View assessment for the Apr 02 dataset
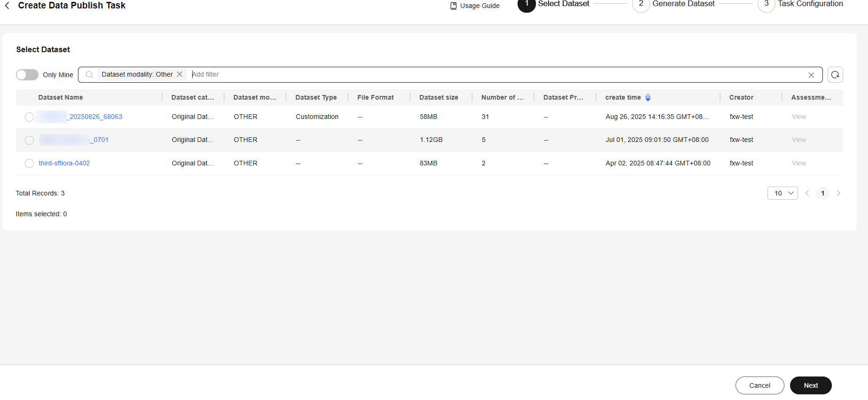The image size is (868, 400). [x=798, y=163]
